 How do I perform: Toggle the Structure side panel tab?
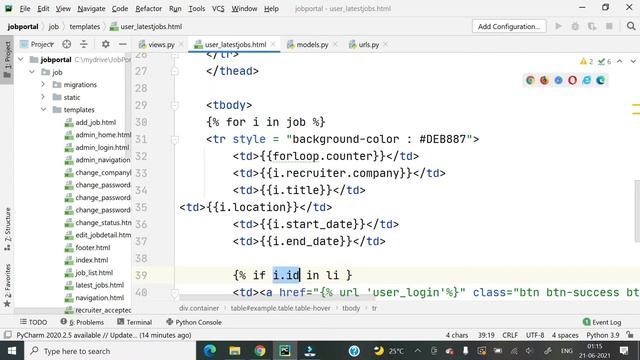coord(7,229)
